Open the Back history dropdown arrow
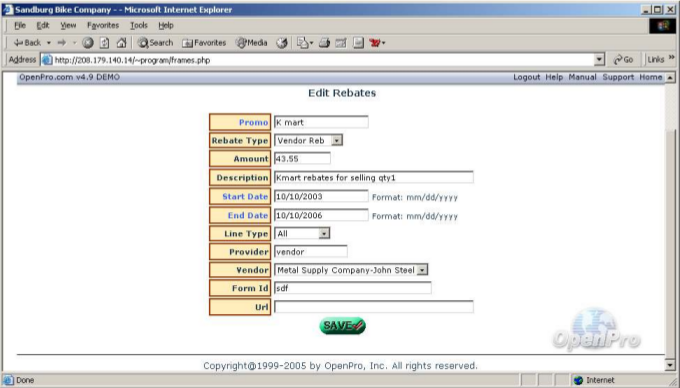680x388 pixels. [49, 43]
